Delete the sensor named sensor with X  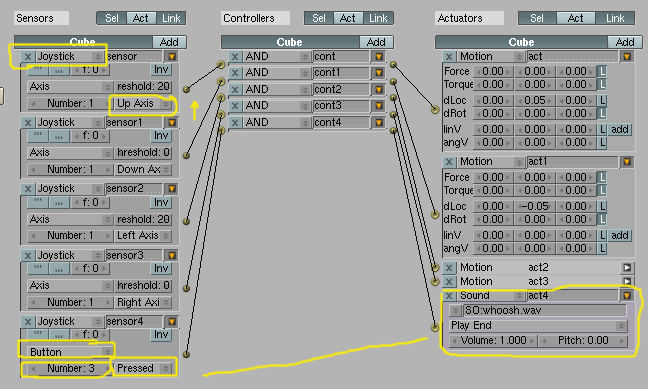(28, 57)
